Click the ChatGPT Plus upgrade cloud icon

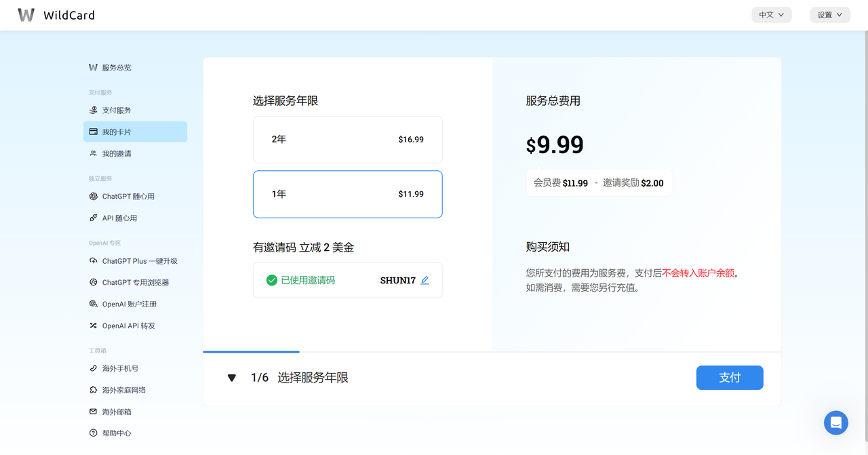click(94, 261)
